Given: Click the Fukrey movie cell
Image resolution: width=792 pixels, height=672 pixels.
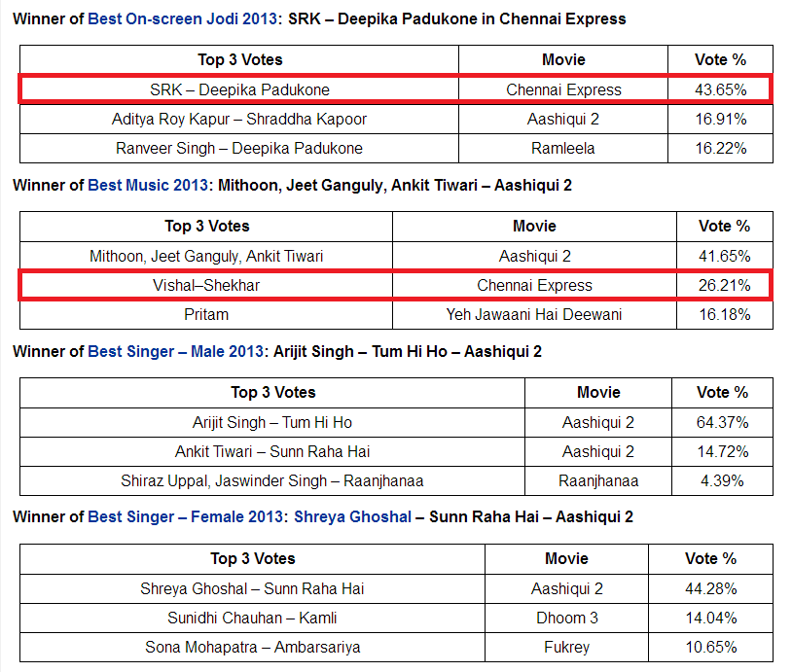Looking at the screenshot, I should click(x=566, y=648).
